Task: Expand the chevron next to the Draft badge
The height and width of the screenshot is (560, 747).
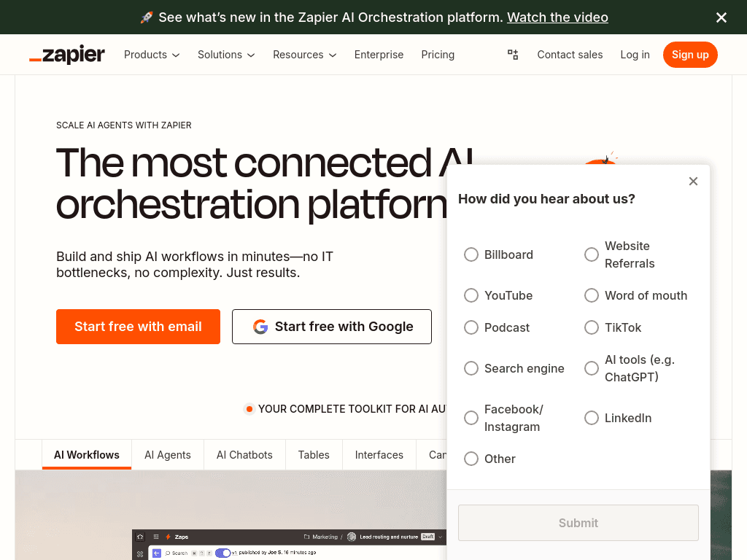Action: pos(440,537)
